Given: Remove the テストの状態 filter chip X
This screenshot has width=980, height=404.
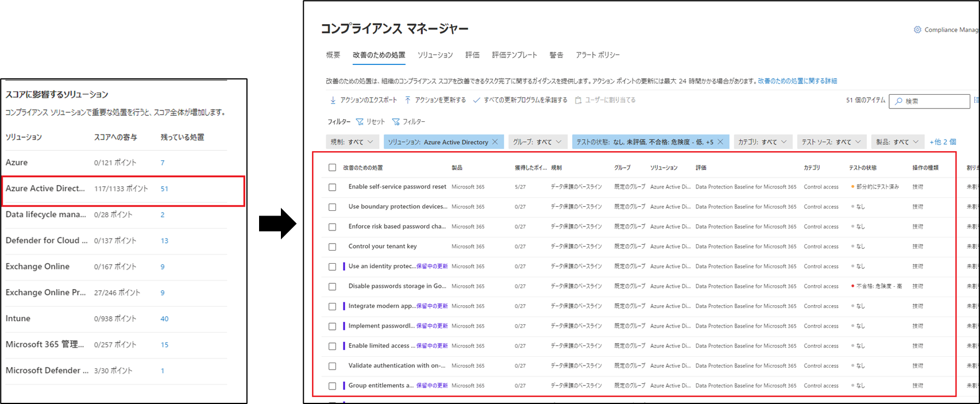Looking at the screenshot, I should pyautogui.click(x=720, y=142).
